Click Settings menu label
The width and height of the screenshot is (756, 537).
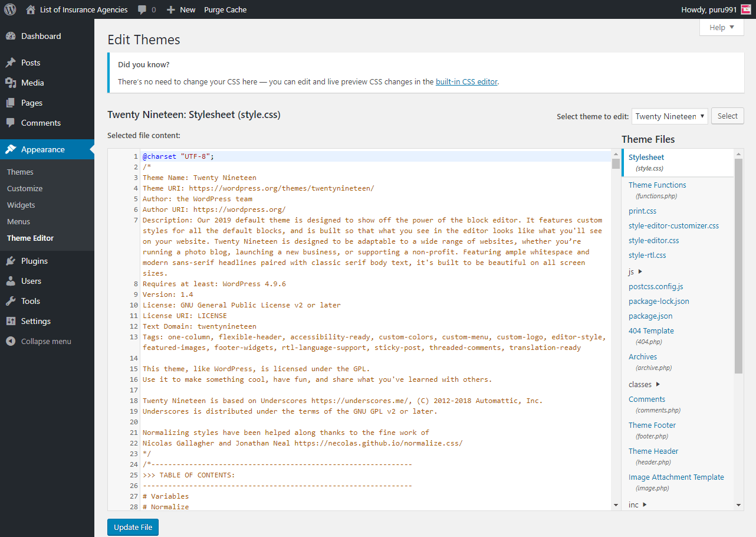pyautogui.click(x=36, y=321)
